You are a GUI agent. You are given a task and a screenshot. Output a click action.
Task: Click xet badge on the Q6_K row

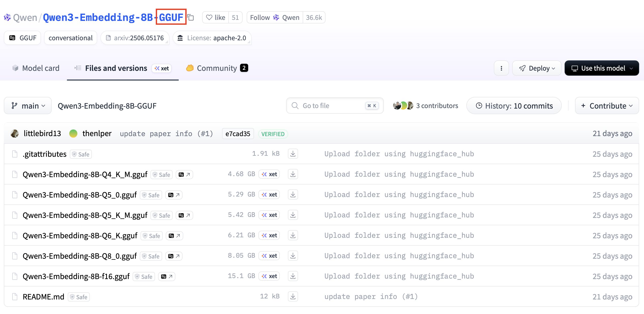(x=269, y=235)
